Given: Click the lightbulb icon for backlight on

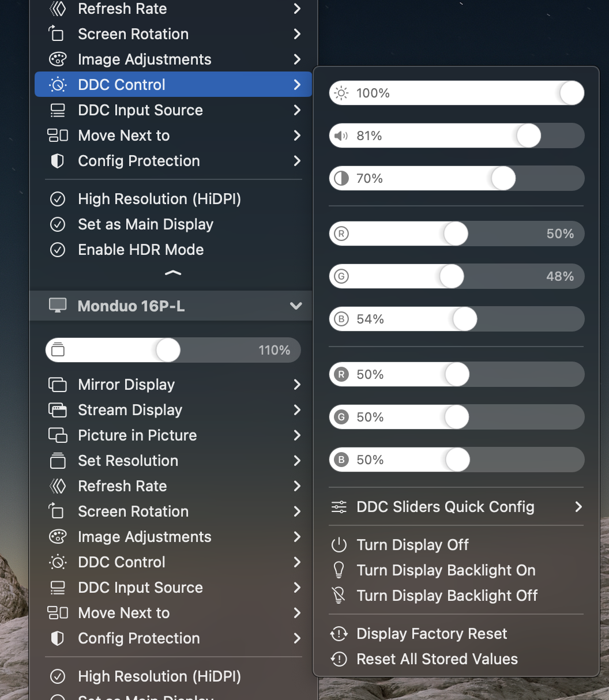Looking at the screenshot, I should click(339, 570).
